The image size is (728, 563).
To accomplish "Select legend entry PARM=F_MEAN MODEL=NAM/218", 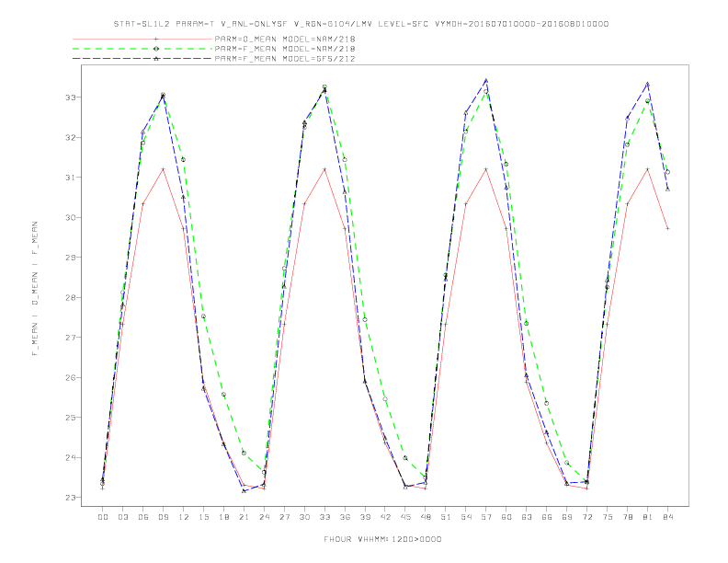I will (x=285, y=49).
